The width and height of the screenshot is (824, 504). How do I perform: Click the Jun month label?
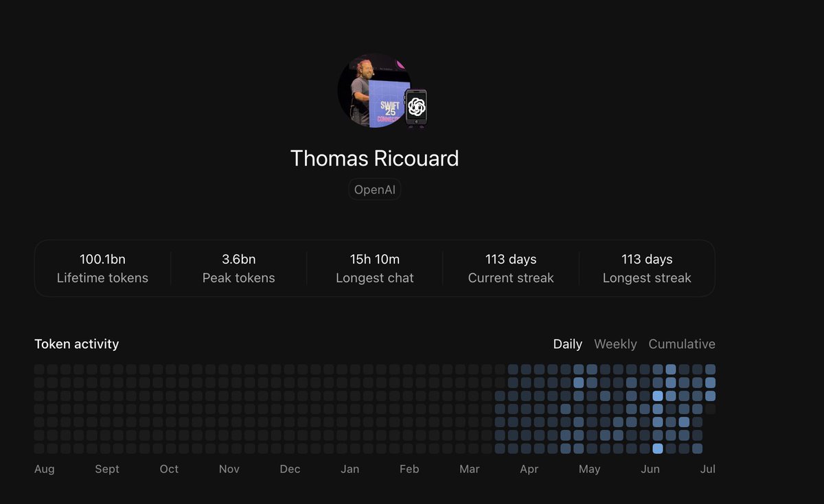[x=650, y=469]
